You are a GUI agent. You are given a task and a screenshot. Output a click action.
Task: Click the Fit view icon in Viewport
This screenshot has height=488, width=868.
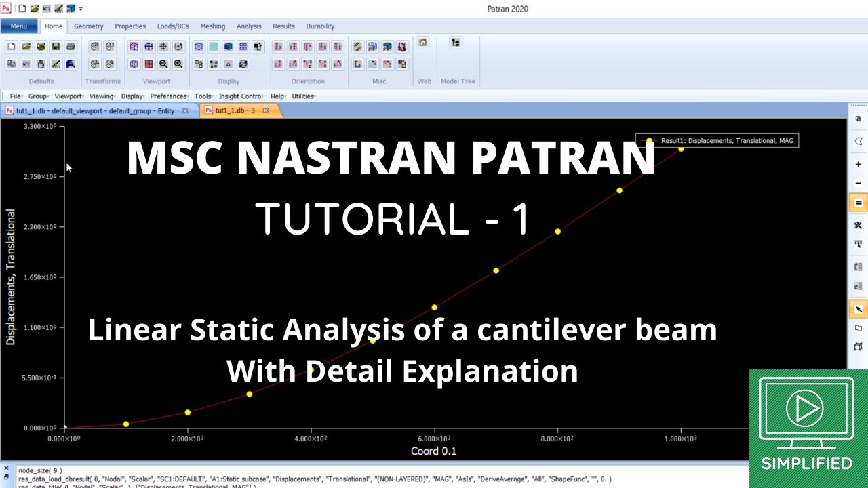coord(149,47)
